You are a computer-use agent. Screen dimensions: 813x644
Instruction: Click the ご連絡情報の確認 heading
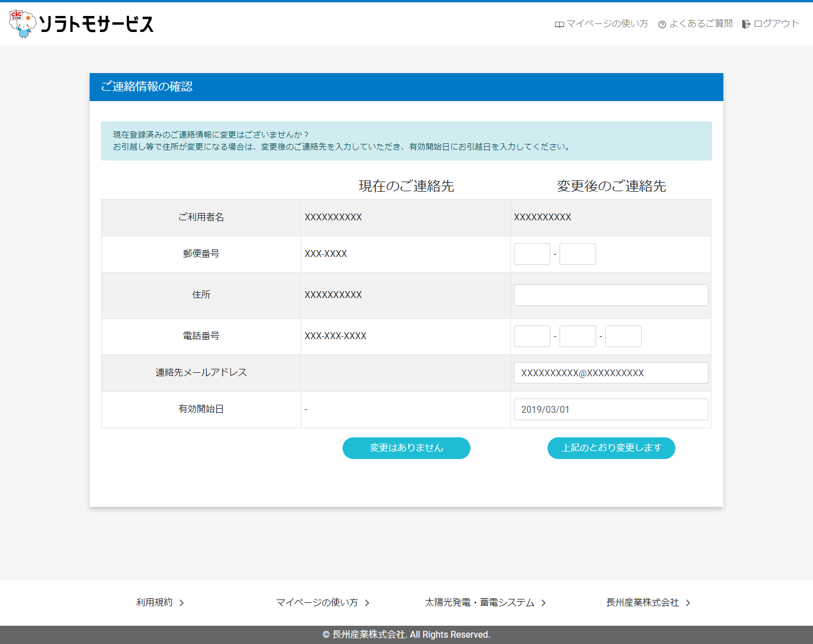(x=147, y=86)
